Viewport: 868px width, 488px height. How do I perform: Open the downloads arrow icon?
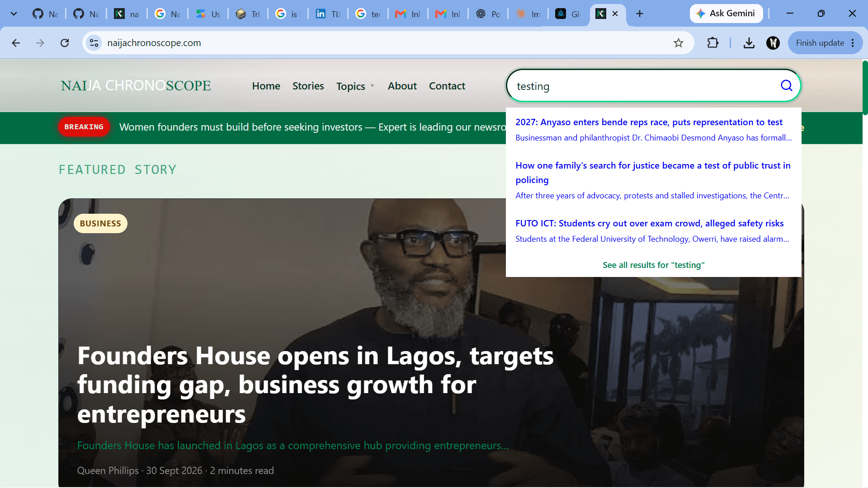click(749, 43)
